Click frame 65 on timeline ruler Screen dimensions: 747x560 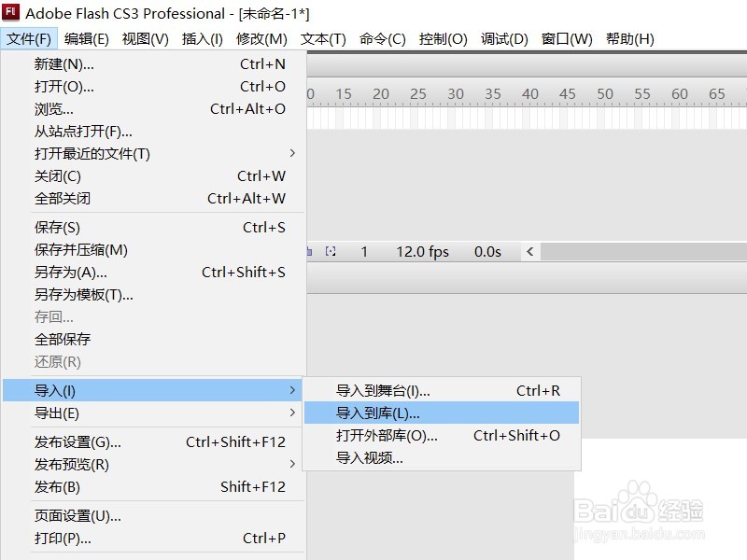[717, 94]
